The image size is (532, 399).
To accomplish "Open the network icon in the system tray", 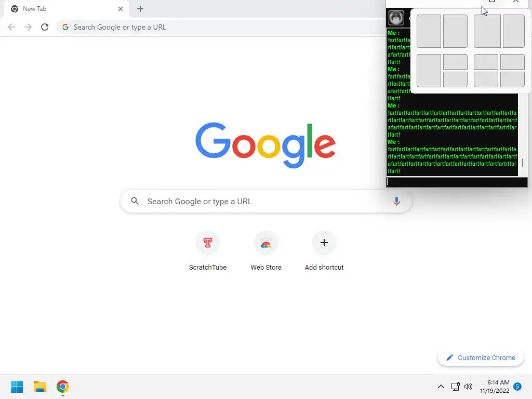I will tap(455, 387).
